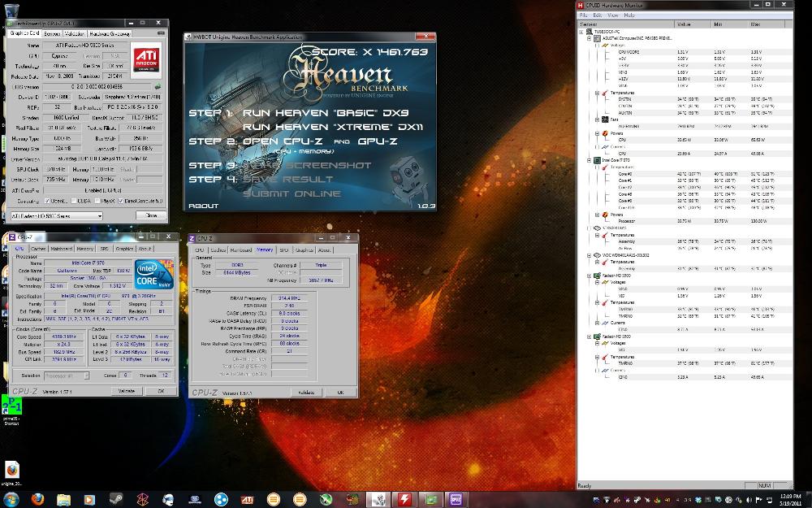Toggle the PhysX checkbox in GPU-Z
812x508 pixels.
point(97,201)
